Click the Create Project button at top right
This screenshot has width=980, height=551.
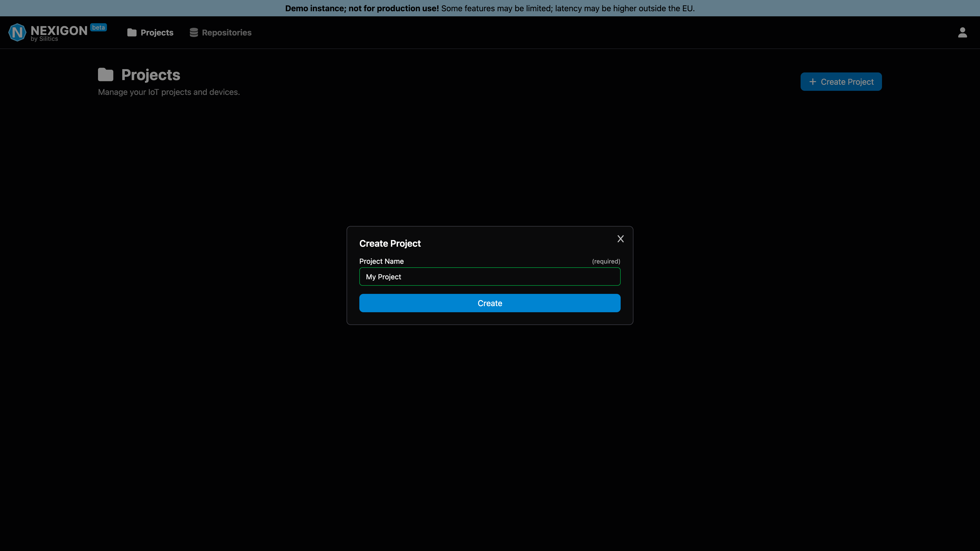click(841, 82)
